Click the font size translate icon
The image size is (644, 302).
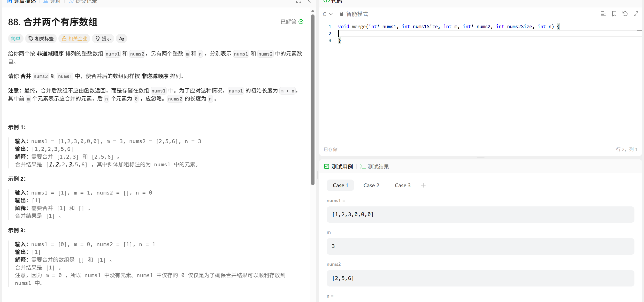(x=121, y=39)
